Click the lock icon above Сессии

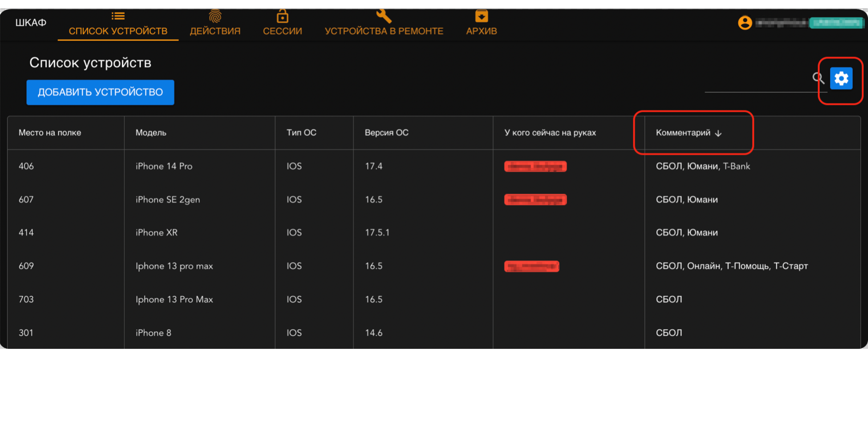[x=282, y=16]
